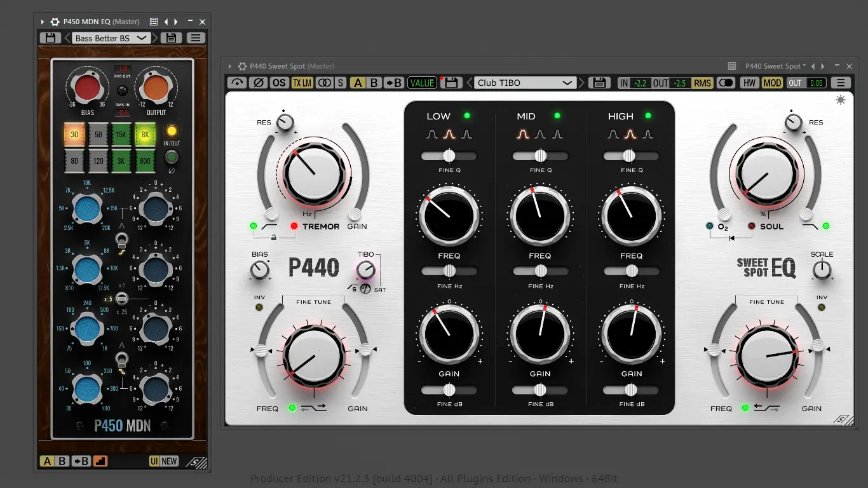Open P450 MDN EQ plugin settings gear

tap(55, 22)
